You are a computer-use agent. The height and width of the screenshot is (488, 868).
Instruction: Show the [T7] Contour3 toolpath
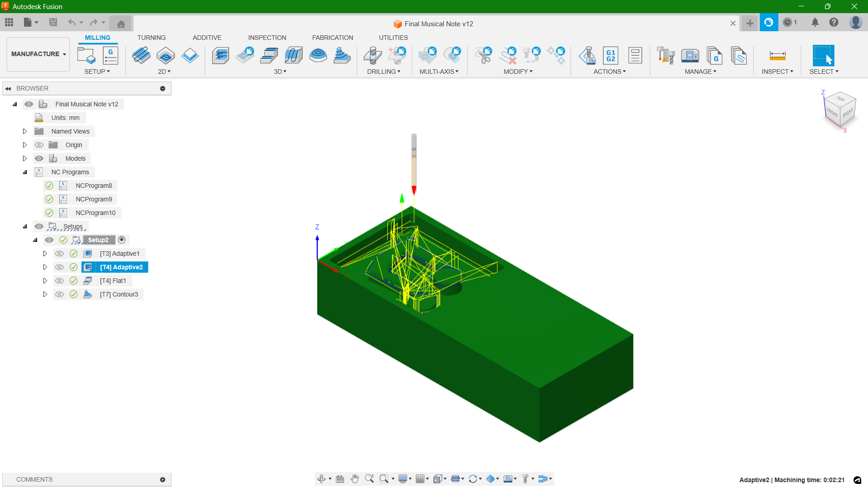(59, 294)
